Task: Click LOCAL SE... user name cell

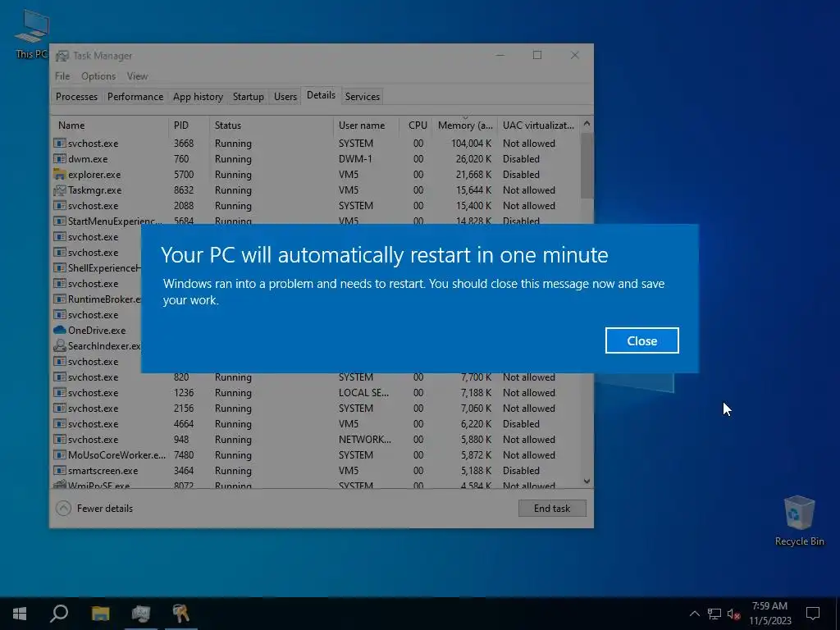Action: coord(363,393)
